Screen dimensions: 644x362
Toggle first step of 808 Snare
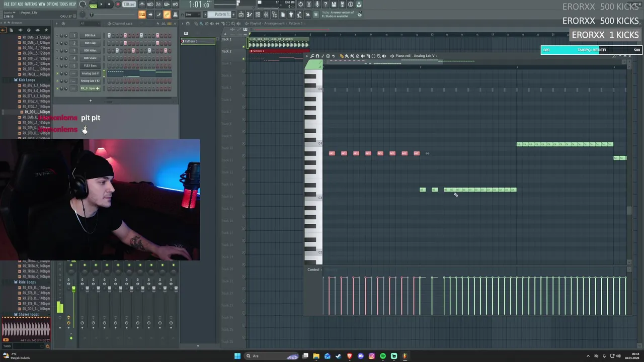[109, 58]
